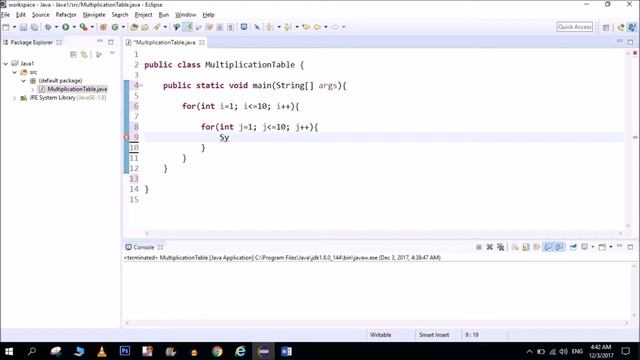Create a New Java Package via toolbar
The width and height of the screenshot is (640, 360).
(103, 27)
